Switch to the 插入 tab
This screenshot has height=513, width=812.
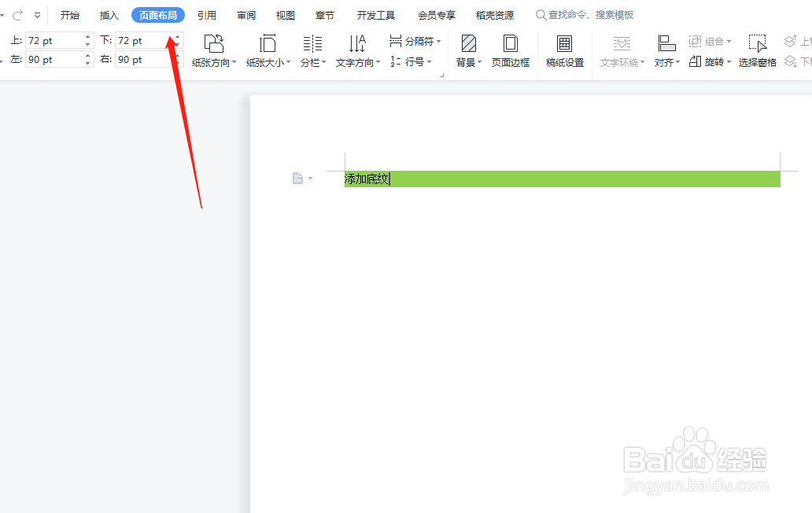point(109,15)
